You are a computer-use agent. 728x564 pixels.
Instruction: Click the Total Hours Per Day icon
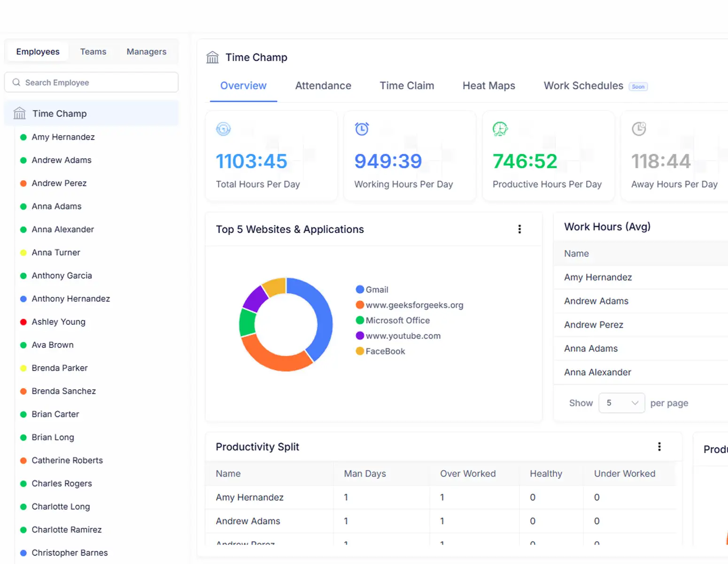point(223,129)
